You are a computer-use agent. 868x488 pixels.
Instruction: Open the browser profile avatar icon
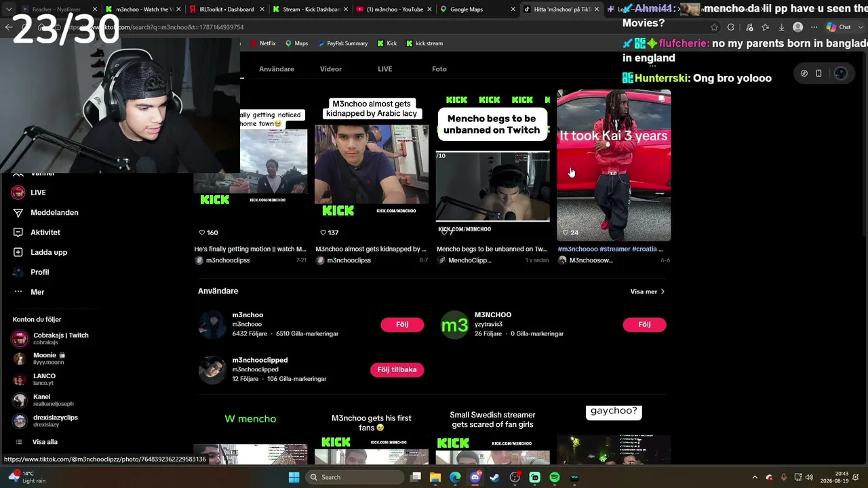[797, 27]
